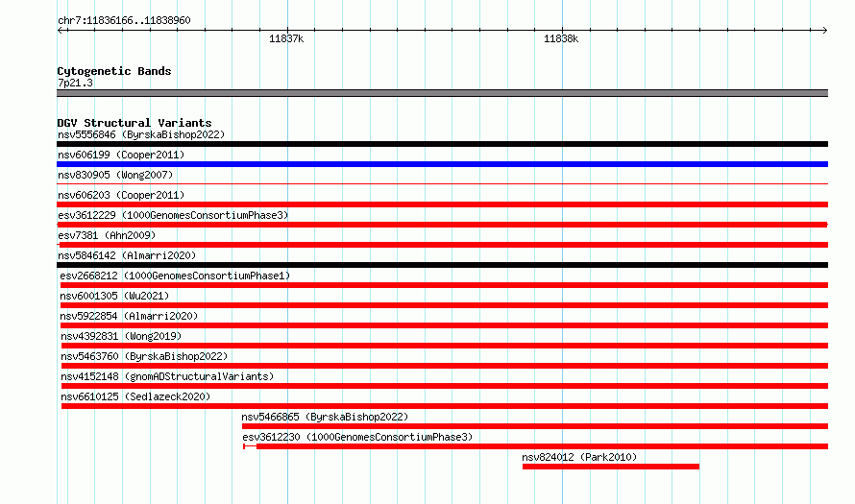The height and width of the screenshot is (504, 855).
Task: Click the red nsv4152148 variant bar
Action: (x=445, y=386)
